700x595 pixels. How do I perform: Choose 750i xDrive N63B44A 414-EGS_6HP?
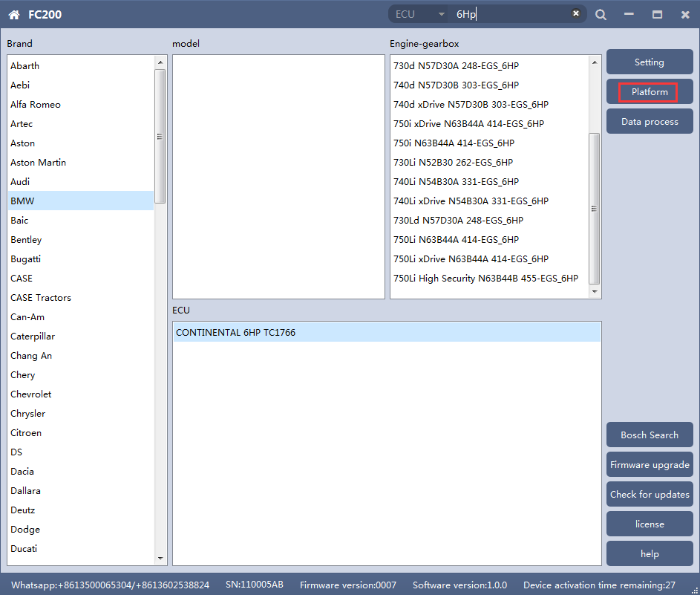click(490, 124)
